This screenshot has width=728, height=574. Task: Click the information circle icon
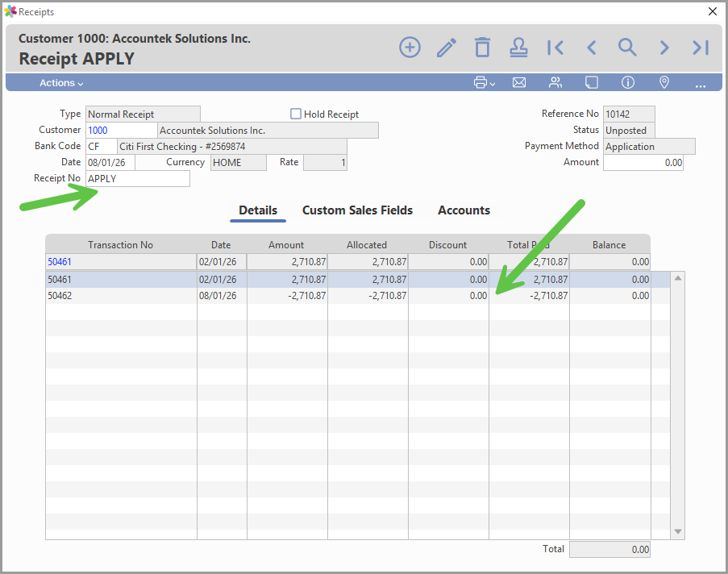(628, 83)
